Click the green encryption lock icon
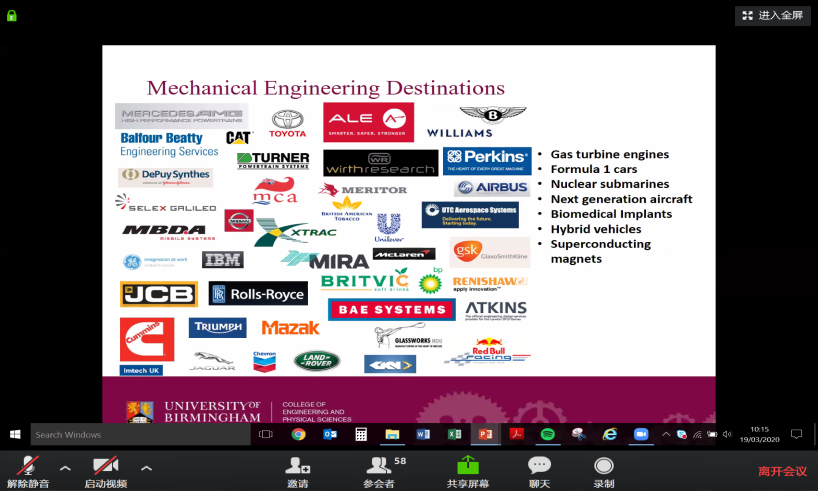The height and width of the screenshot is (491, 818). [11, 16]
